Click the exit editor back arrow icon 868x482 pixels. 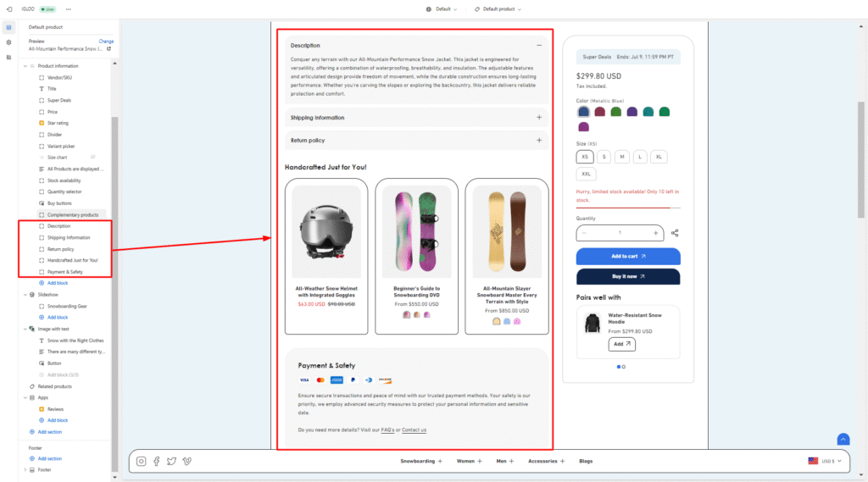(8, 8)
